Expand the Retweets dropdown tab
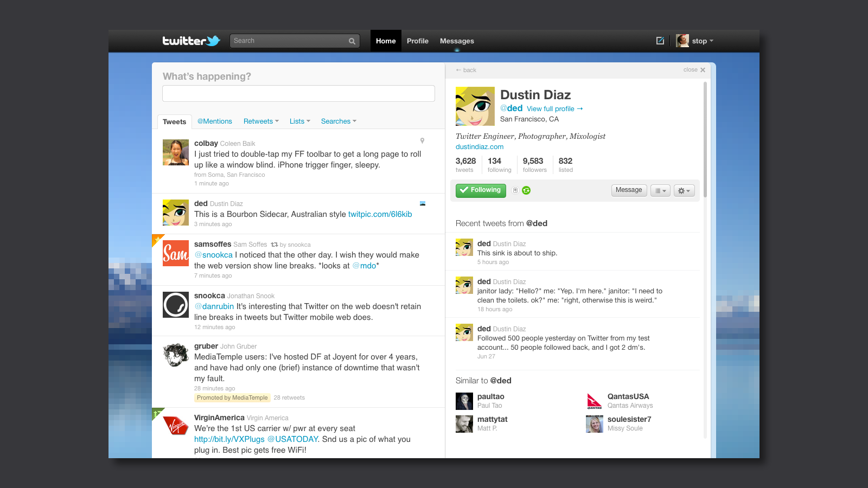 pyautogui.click(x=261, y=121)
